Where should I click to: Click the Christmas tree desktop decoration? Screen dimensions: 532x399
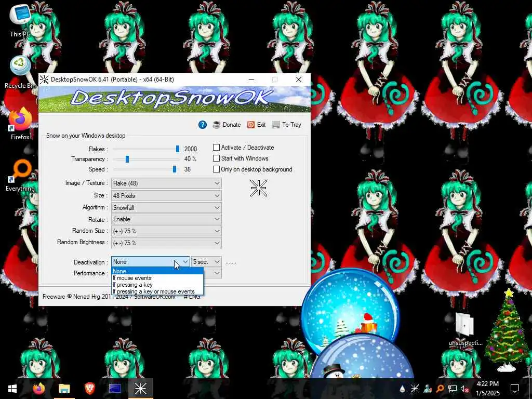506,330
